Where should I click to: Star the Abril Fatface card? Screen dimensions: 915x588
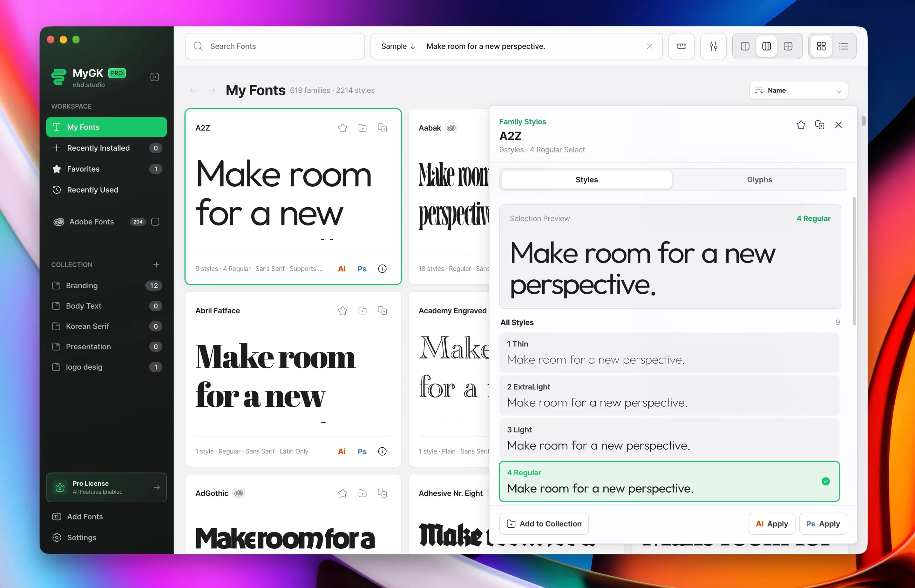[x=342, y=311]
